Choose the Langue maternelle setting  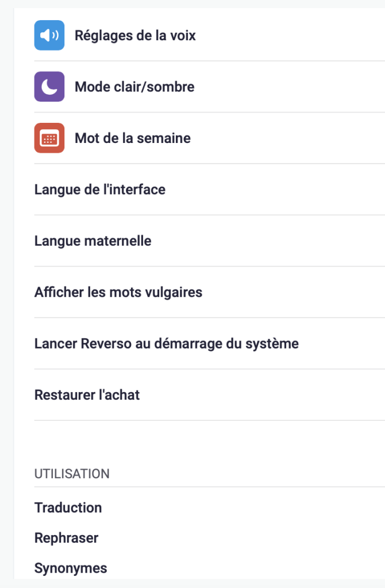coord(93,241)
